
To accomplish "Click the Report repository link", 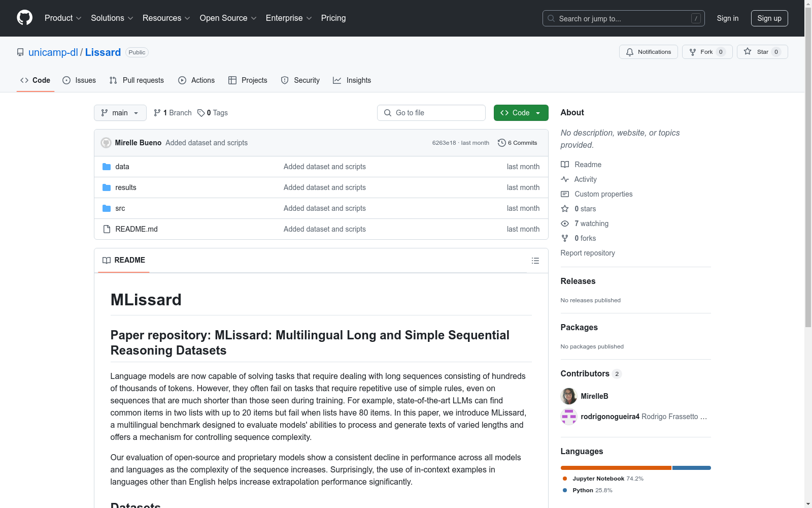I will point(588,253).
